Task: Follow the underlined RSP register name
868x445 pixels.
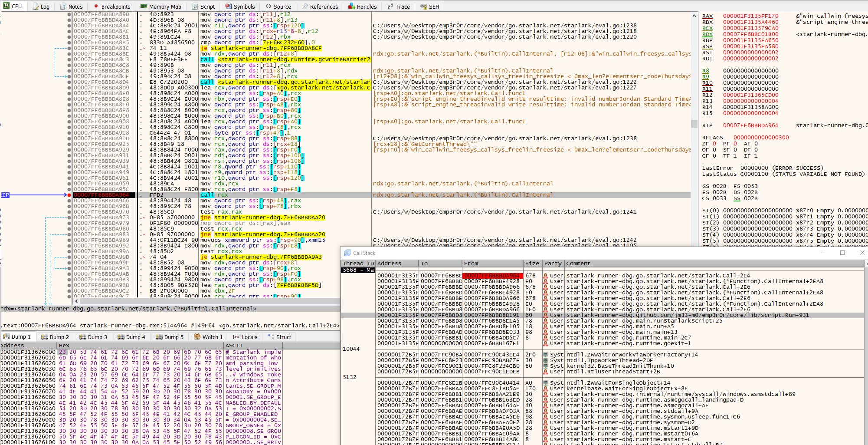Action: (708, 46)
